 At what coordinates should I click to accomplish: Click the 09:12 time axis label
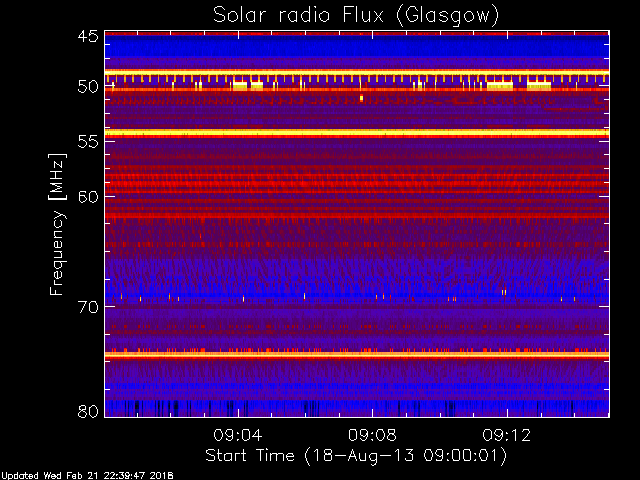point(507,435)
